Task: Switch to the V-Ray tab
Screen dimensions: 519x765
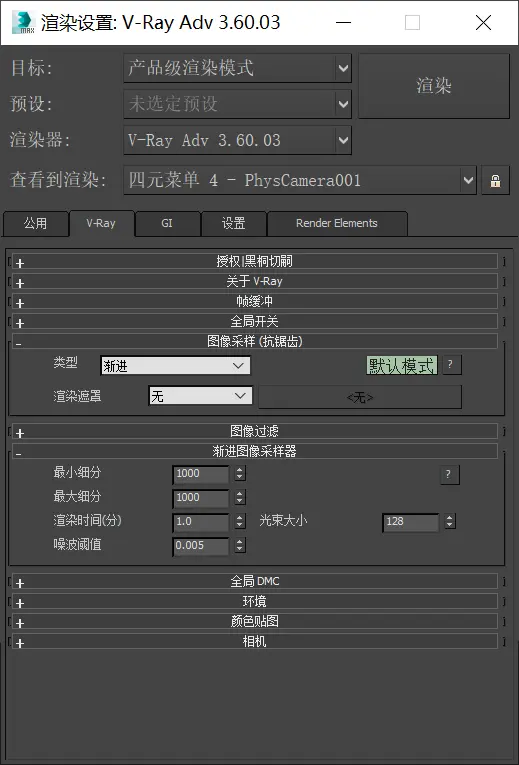Action: (x=101, y=224)
